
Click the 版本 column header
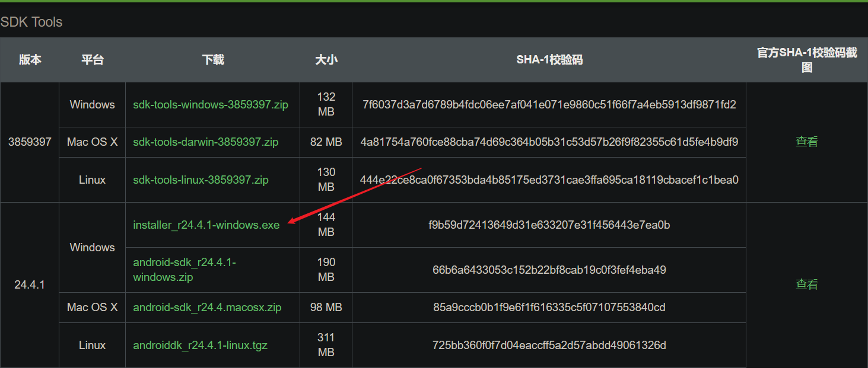click(x=30, y=60)
